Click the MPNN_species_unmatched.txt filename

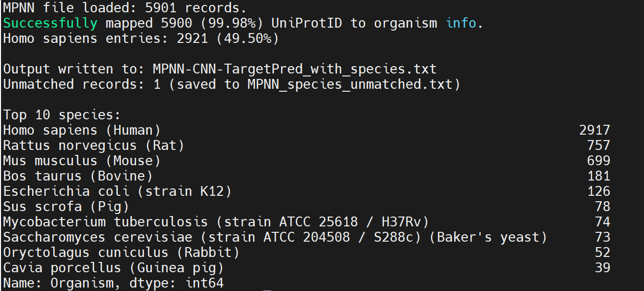point(350,84)
